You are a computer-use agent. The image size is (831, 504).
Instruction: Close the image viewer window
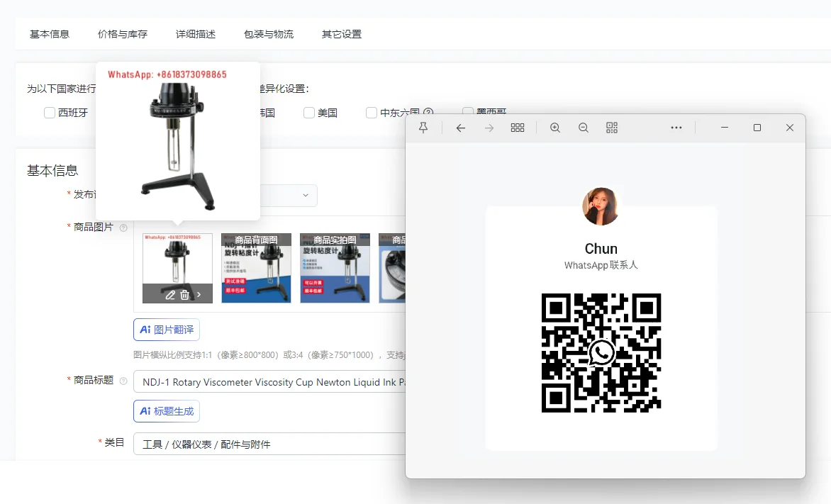[x=790, y=128]
